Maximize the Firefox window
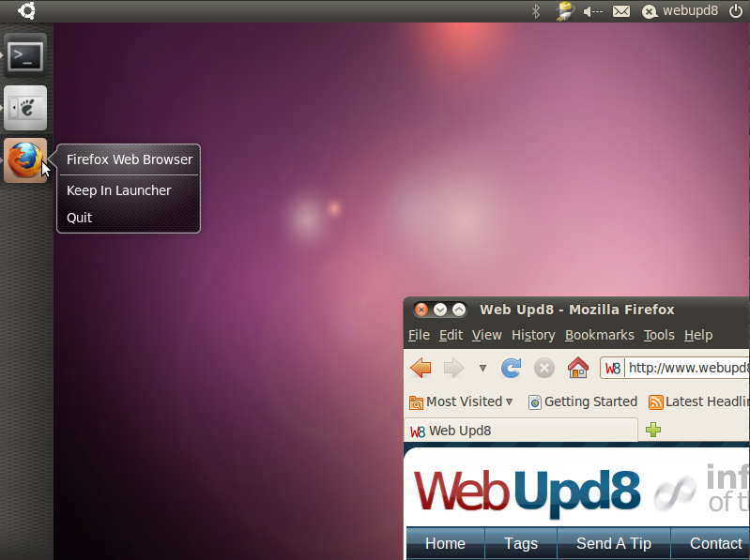 (x=459, y=310)
